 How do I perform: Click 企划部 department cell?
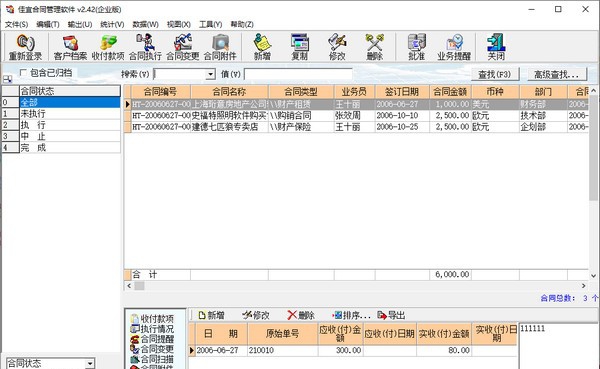pos(543,127)
